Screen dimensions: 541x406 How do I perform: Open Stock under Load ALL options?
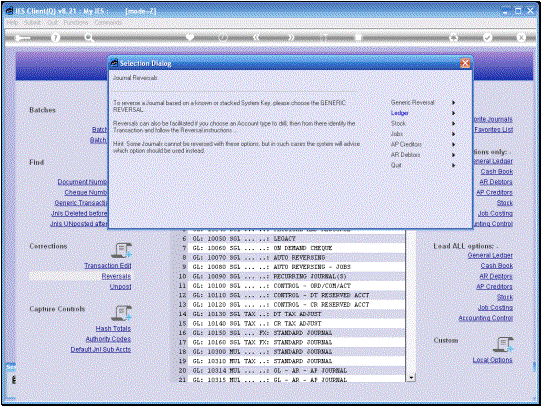(x=505, y=297)
